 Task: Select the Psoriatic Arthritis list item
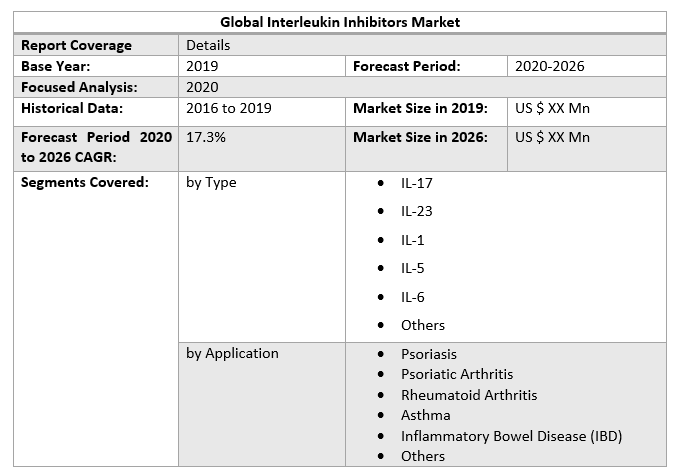pyautogui.click(x=457, y=374)
